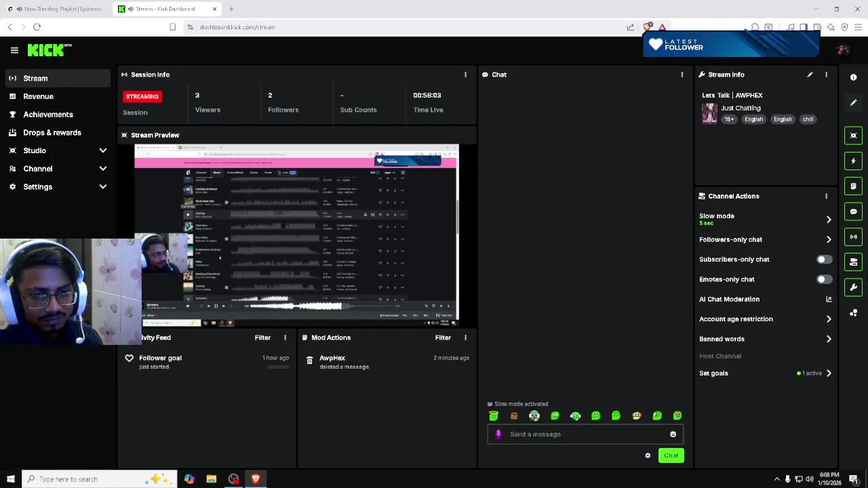This screenshot has width=868, height=488.
Task: Click the Just Chatting category thumbnail
Action: [709, 114]
